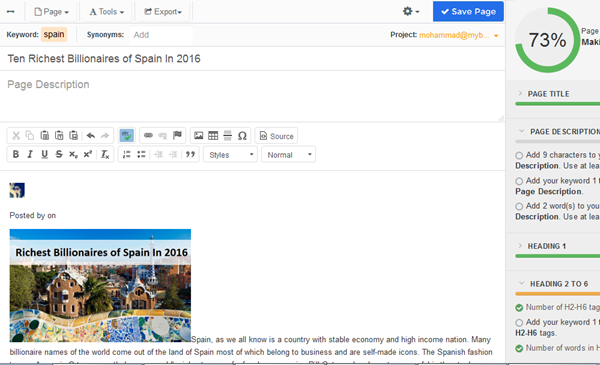Insert a link with the chain icon
Screen dimensions: 600x365
tap(148, 135)
